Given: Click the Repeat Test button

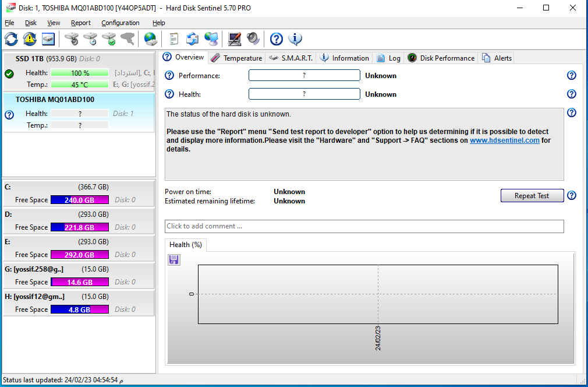Looking at the screenshot, I should pos(532,196).
